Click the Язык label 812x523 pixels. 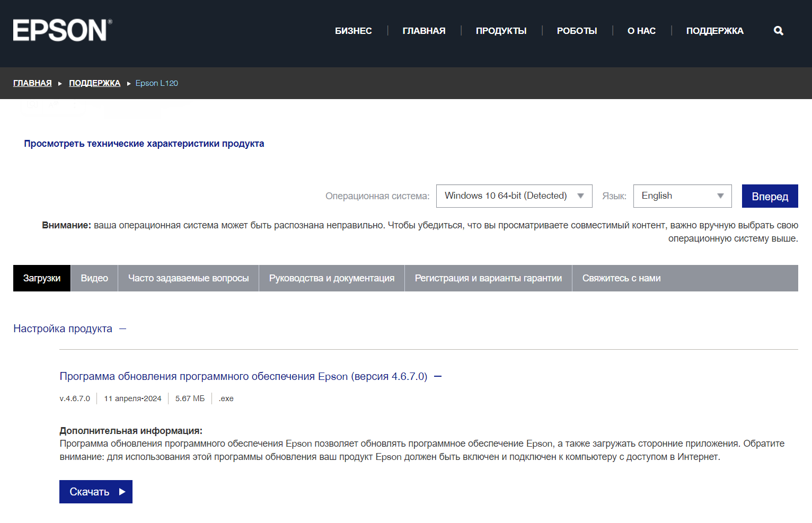[614, 196]
